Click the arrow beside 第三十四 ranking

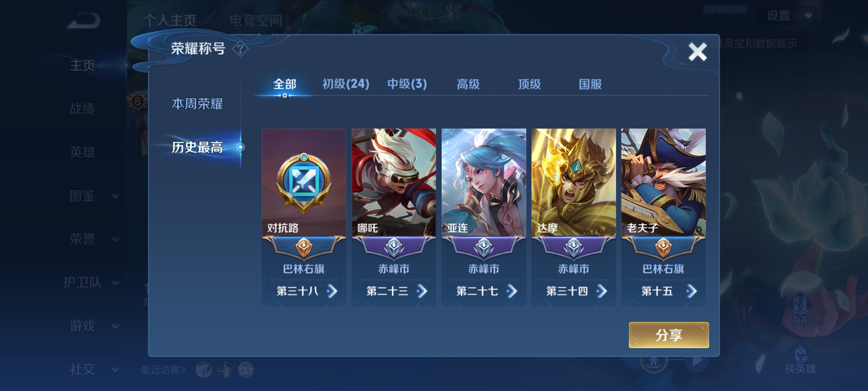[602, 291]
